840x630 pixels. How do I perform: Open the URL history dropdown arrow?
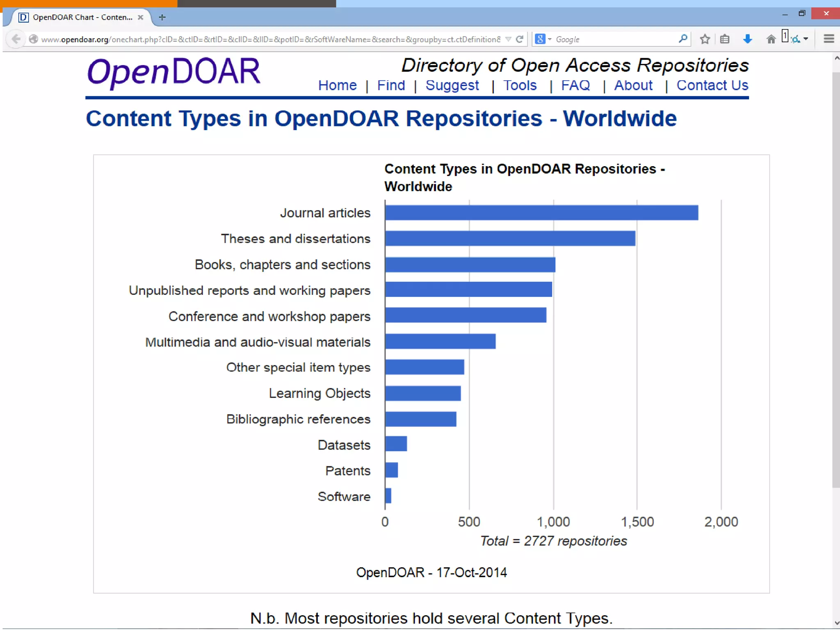point(508,39)
